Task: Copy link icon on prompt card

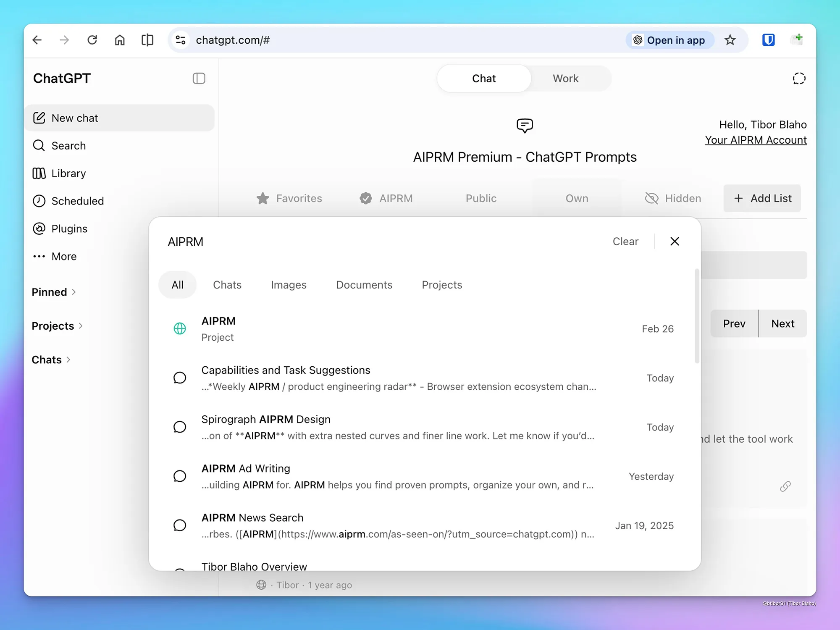Action: click(x=785, y=486)
